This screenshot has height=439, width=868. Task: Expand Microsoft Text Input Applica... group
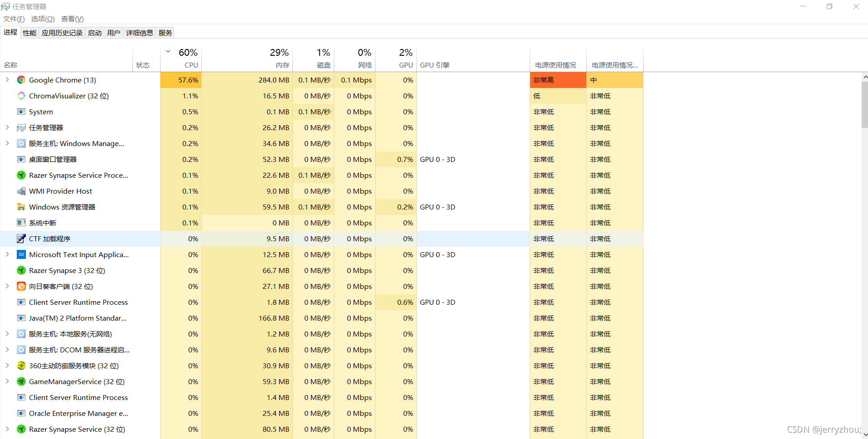(7, 254)
